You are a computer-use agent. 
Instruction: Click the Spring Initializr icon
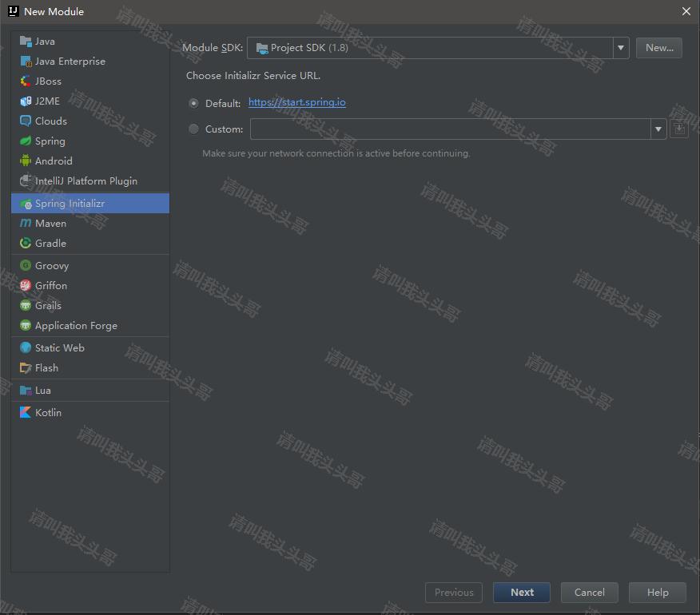[26, 204]
